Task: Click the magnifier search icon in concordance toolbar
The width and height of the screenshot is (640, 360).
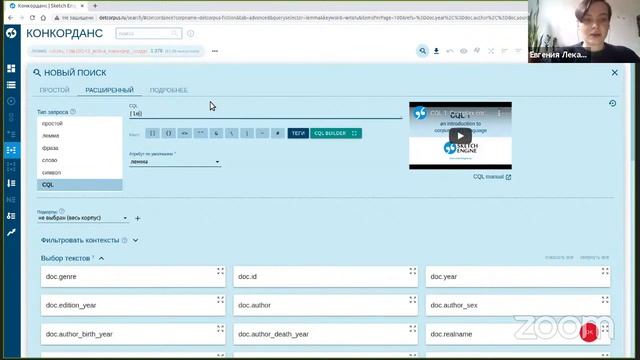Action: click(x=422, y=51)
